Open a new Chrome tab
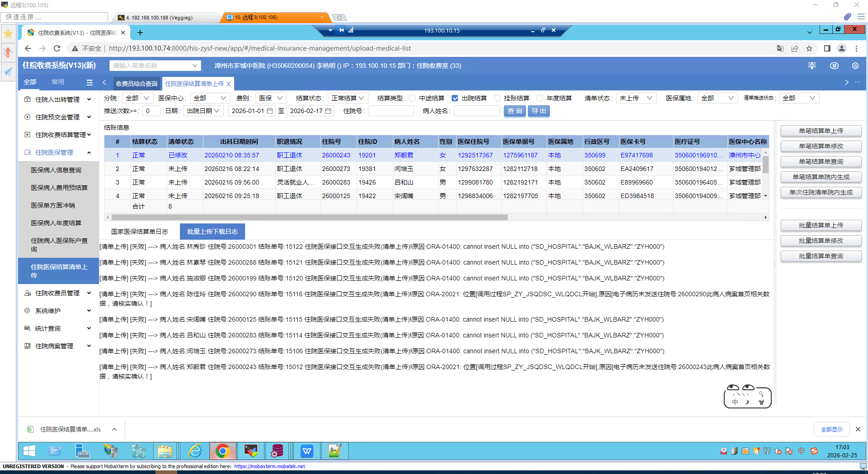 [x=140, y=33]
